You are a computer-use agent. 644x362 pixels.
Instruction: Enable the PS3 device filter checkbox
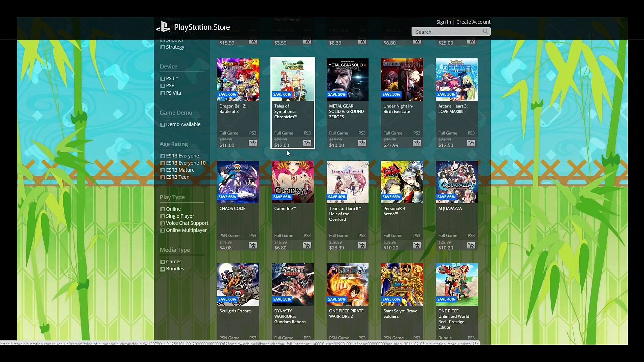coord(163,79)
